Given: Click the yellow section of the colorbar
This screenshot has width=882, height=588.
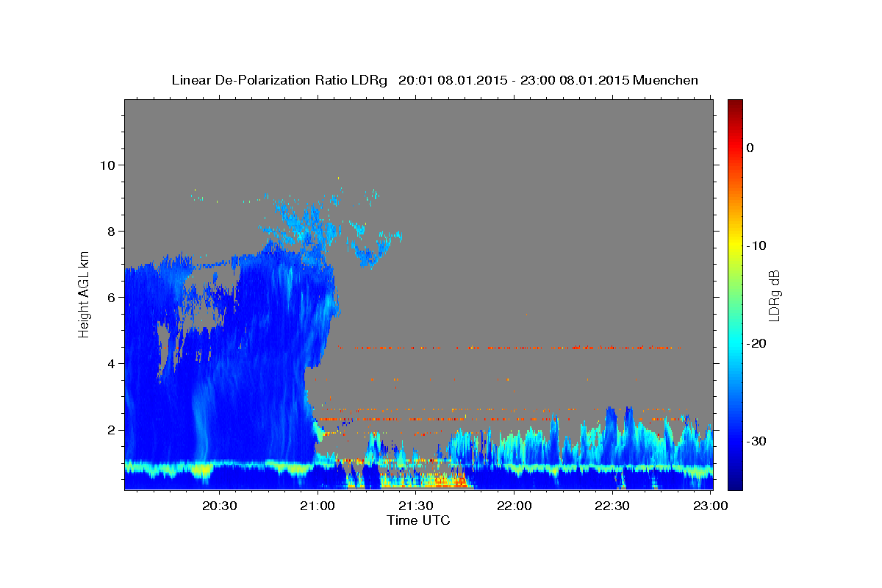Looking at the screenshot, I should coord(735,245).
